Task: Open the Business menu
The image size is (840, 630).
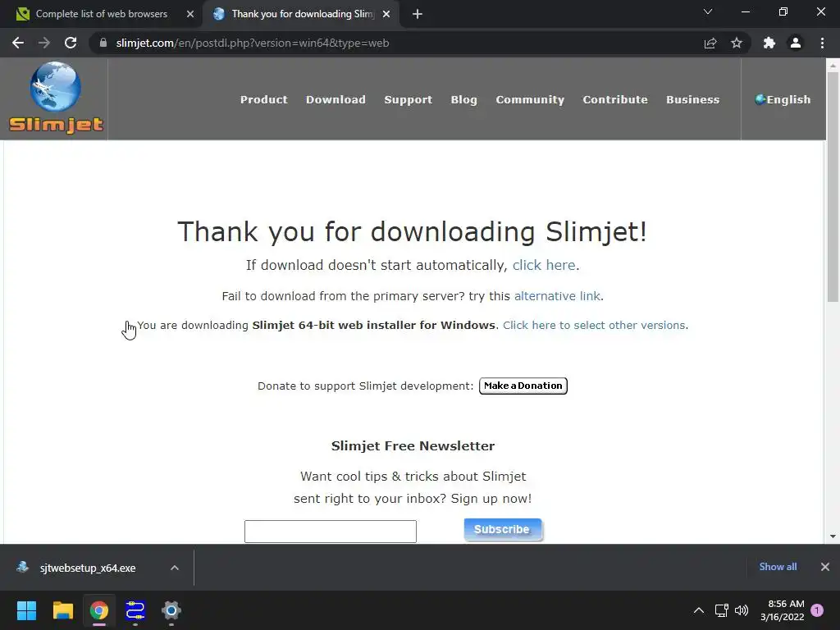Action: [x=692, y=99]
